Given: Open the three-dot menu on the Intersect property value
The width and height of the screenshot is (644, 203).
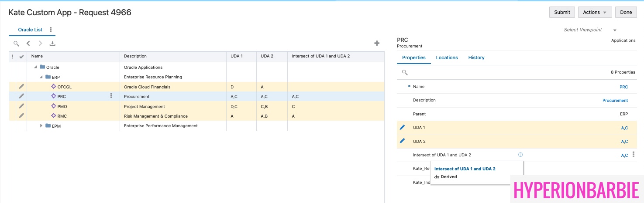Looking at the screenshot, I should tap(634, 155).
